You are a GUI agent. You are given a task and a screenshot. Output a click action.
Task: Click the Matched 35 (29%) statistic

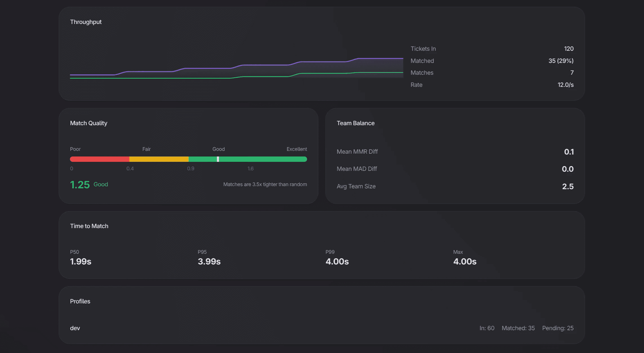(x=561, y=61)
